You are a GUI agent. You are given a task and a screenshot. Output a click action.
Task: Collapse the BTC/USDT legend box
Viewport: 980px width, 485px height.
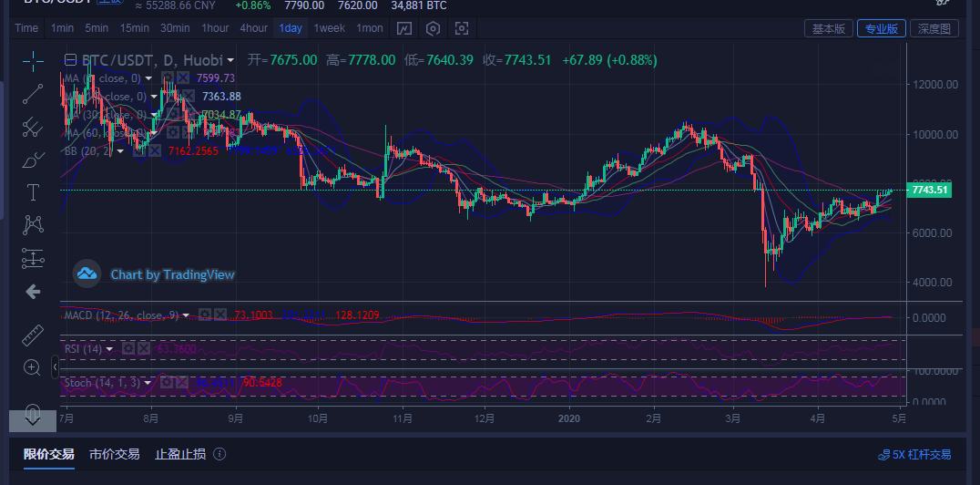point(70,60)
